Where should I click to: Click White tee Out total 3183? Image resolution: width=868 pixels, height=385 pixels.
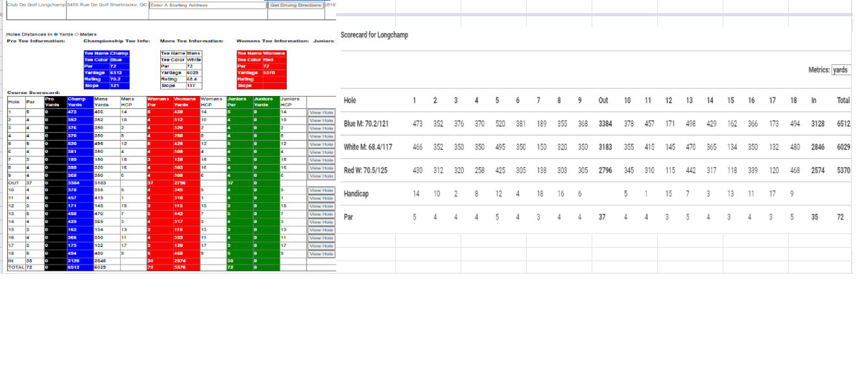click(605, 147)
